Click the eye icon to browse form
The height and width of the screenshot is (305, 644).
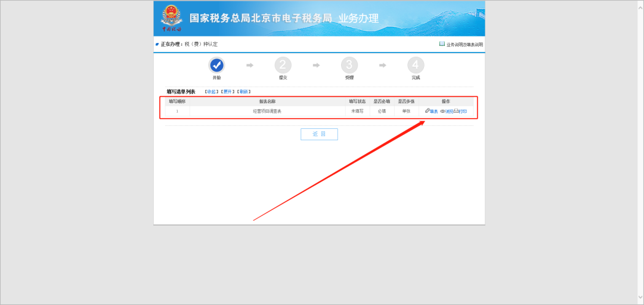(442, 111)
